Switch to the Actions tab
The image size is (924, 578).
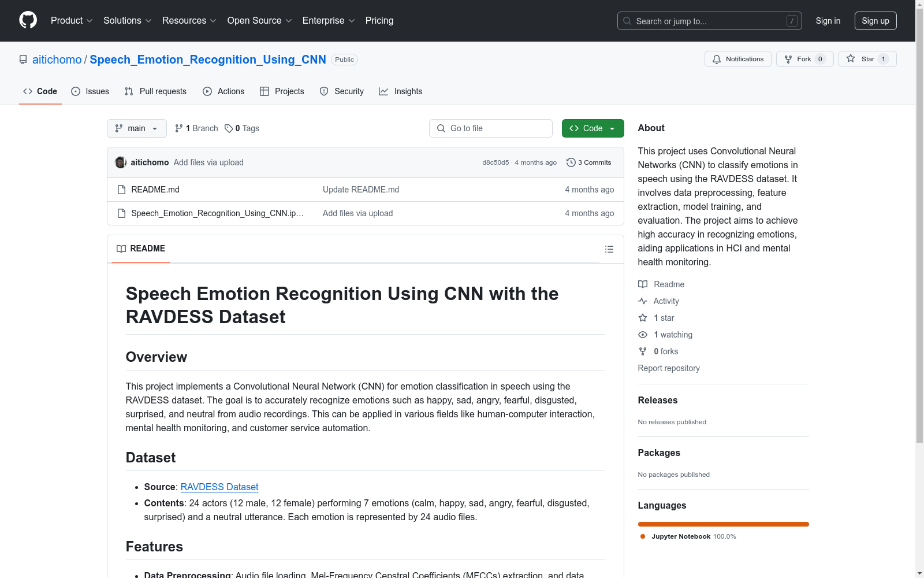click(x=223, y=91)
